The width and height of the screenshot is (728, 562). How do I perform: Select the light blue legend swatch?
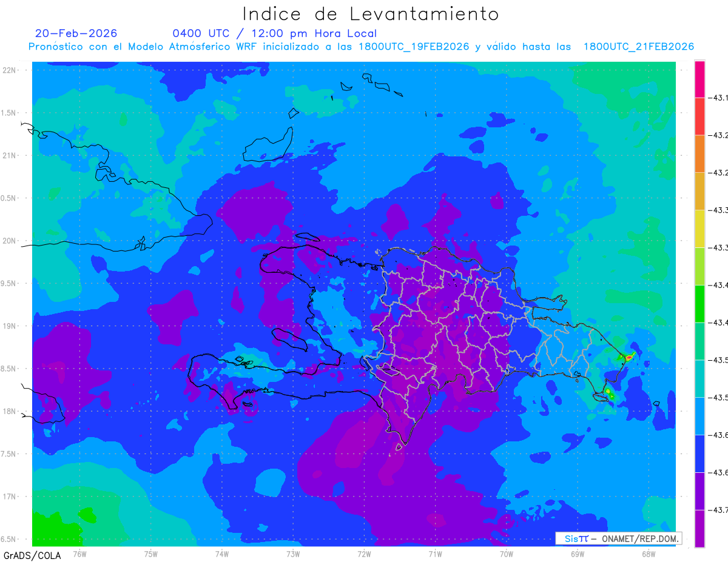(699, 416)
